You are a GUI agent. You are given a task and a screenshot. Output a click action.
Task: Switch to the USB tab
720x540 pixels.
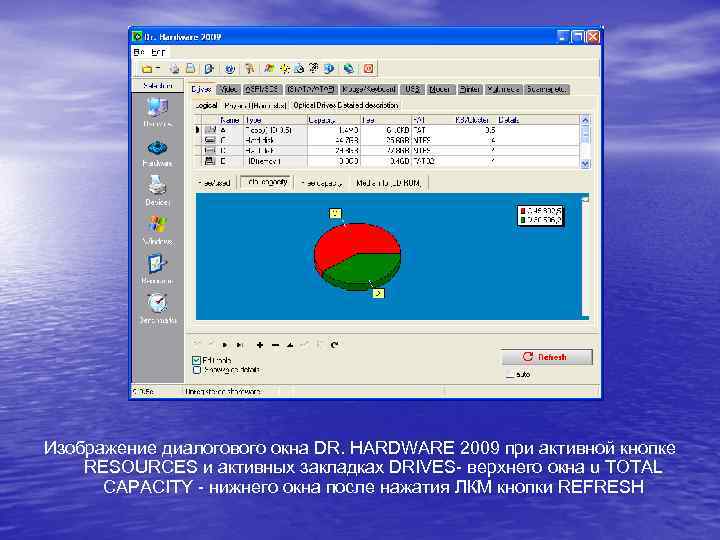pos(412,89)
